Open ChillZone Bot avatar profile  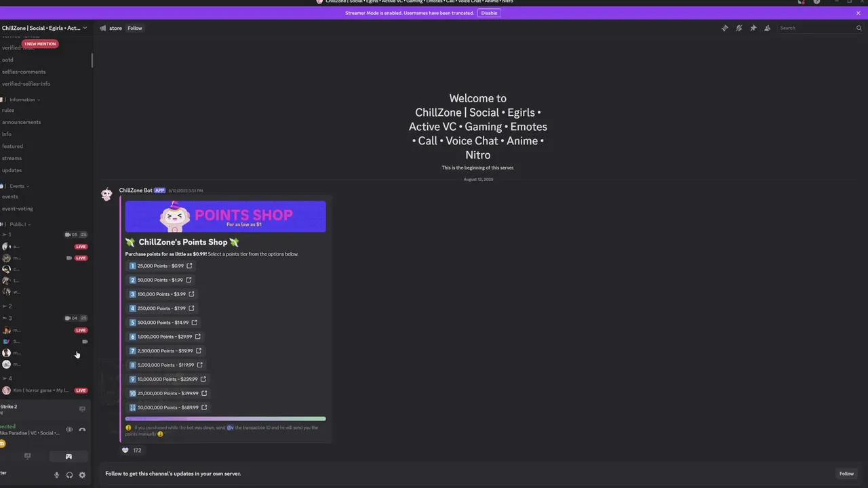[106, 195]
